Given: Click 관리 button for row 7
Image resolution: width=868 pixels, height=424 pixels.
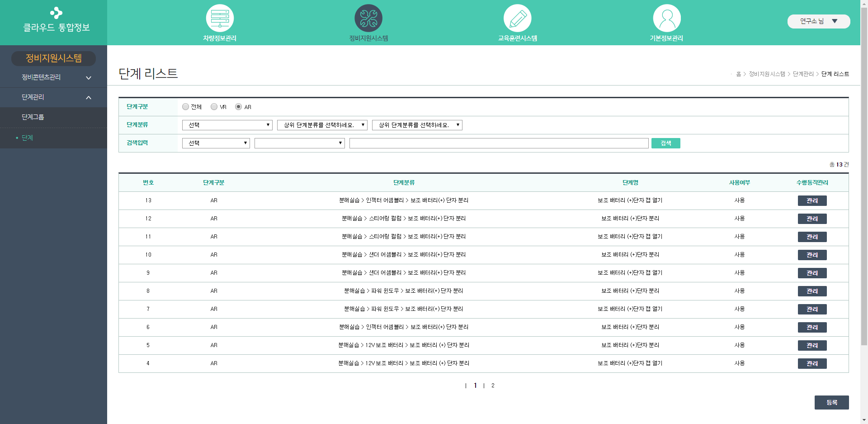Looking at the screenshot, I should pos(812,309).
